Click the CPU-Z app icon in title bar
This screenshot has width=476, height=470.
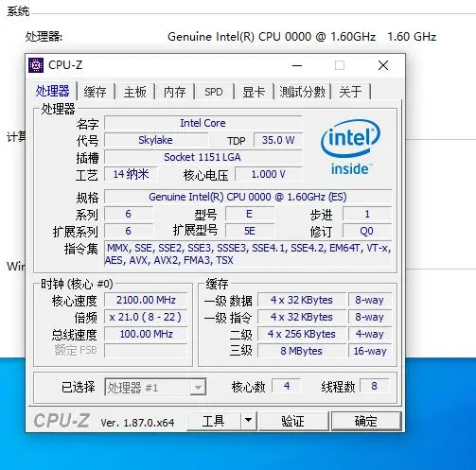tap(36, 65)
